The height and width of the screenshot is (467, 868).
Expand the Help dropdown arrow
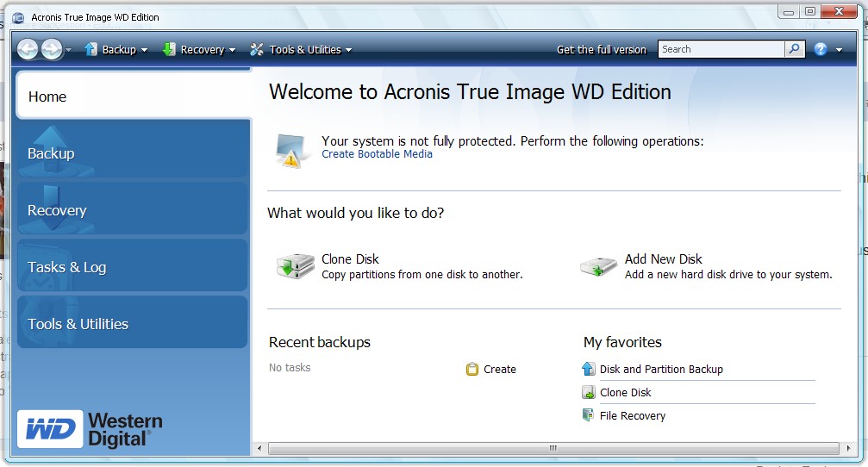pos(840,50)
